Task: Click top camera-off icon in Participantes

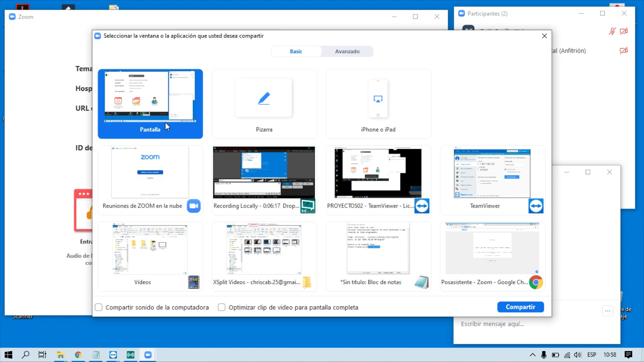Action: point(624,31)
